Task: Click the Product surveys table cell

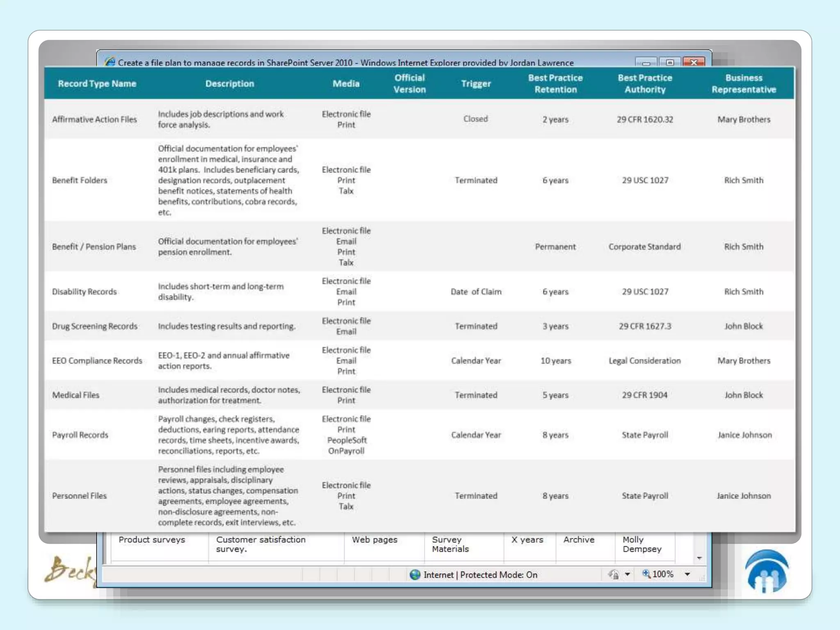Action: 152,540
